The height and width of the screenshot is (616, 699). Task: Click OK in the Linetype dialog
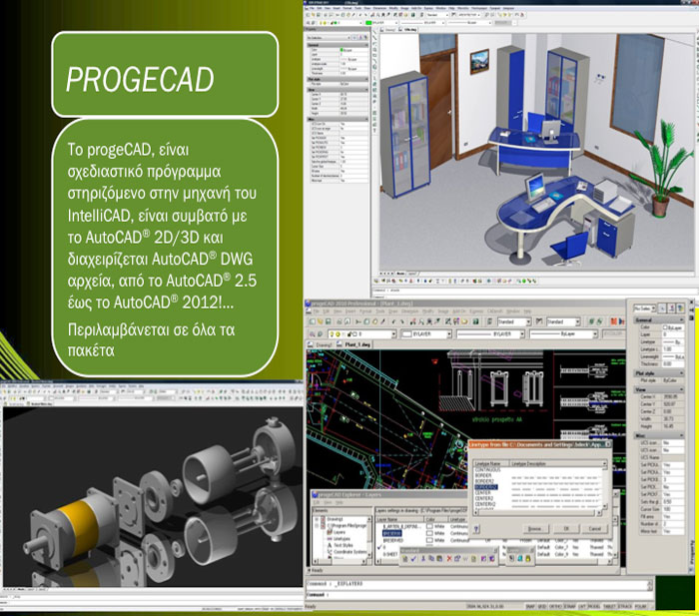566,528
